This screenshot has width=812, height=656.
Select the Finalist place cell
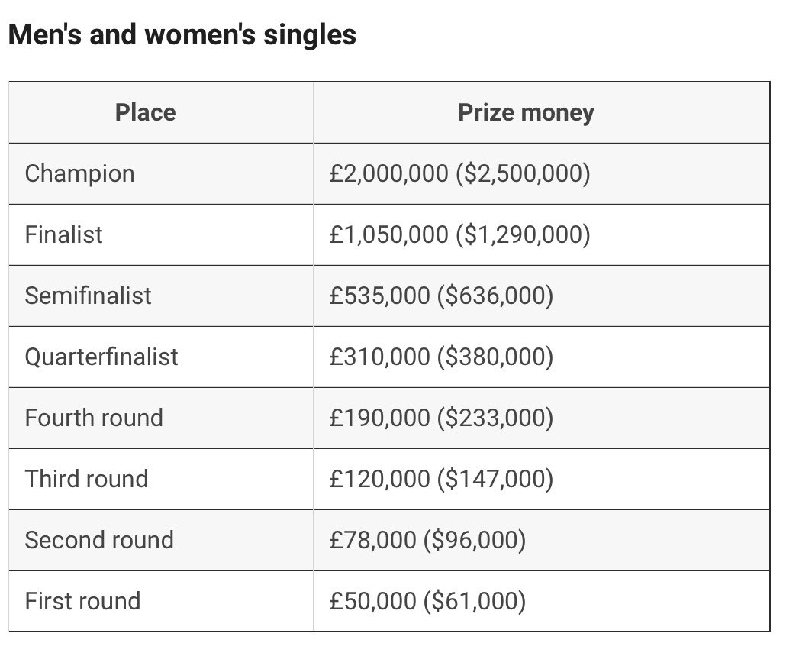(x=63, y=234)
